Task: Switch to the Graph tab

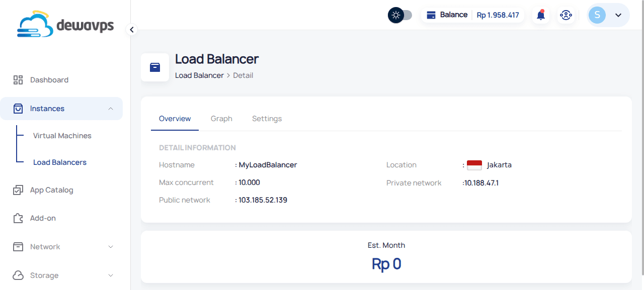Action: pyautogui.click(x=221, y=118)
